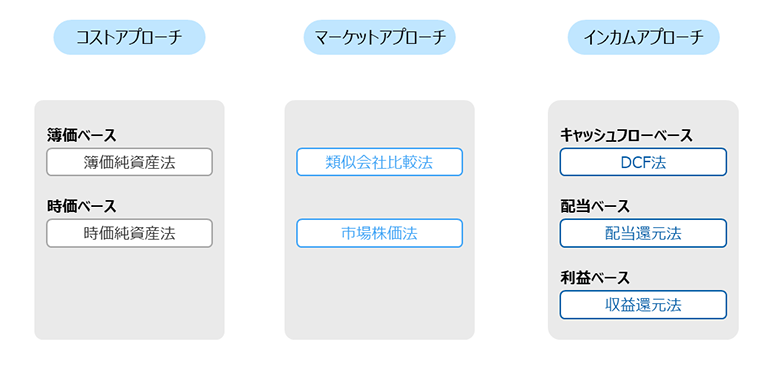
Task: Click the 配当ベース heading
Action: (595, 207)
